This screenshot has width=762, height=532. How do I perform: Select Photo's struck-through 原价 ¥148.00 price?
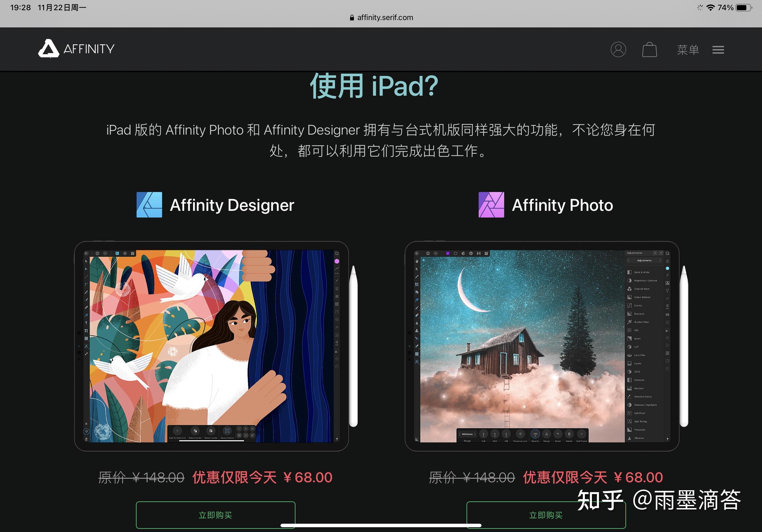472,477
